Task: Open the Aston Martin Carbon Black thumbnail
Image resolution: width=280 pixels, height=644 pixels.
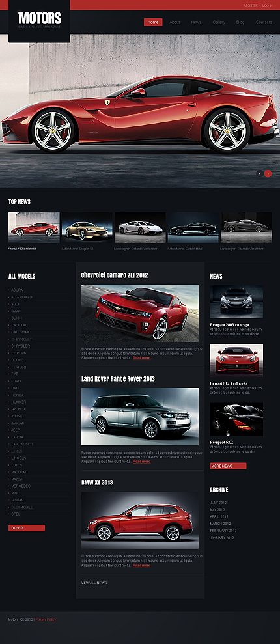Action: (x=193, y=227)
